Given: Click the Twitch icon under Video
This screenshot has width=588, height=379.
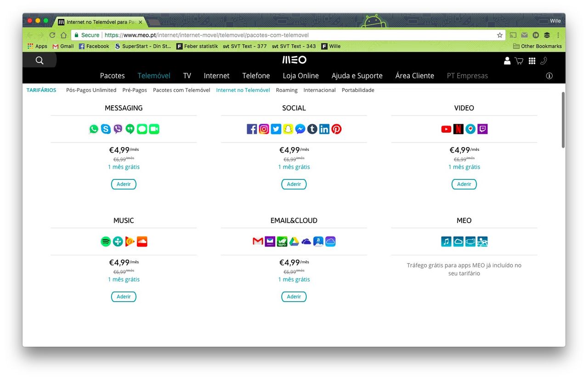Looking at the screenshot, I should click(x=482, y=129).
